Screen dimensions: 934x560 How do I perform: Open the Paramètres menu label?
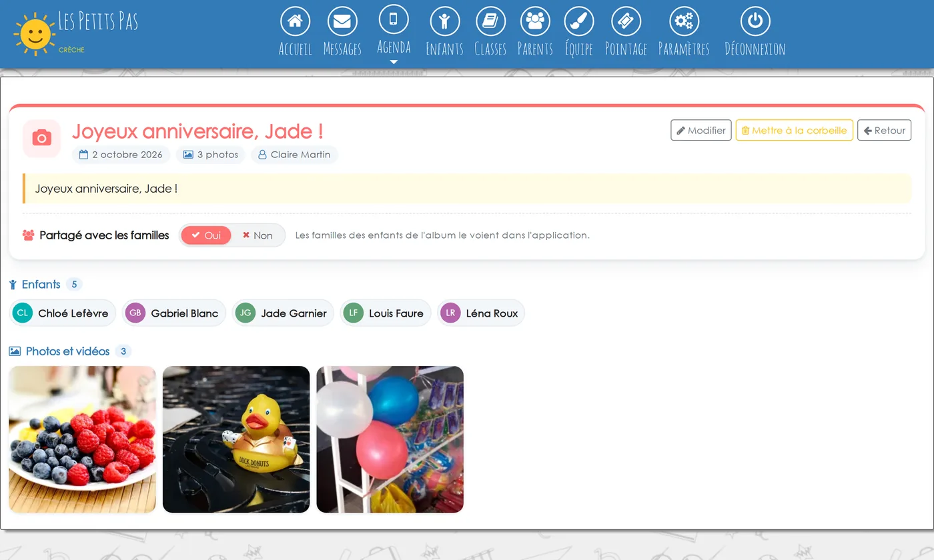click(x=684, y=49)
